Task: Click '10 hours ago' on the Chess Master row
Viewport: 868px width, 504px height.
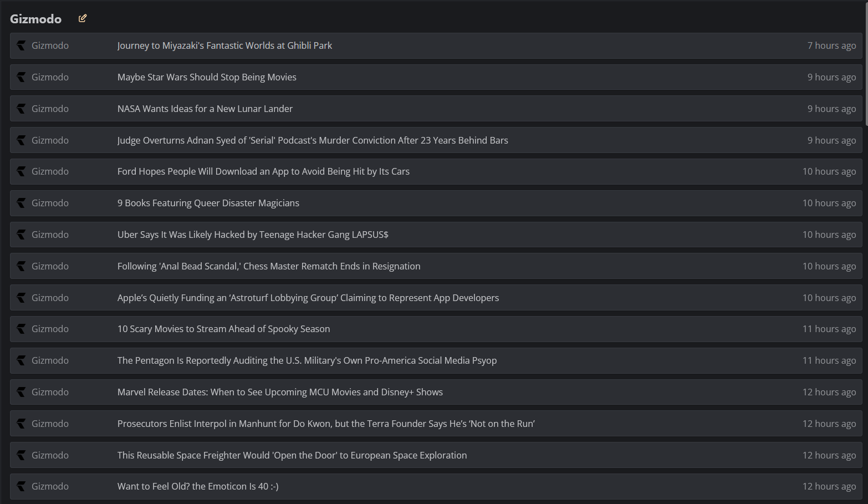Action: (x=829, y=266)
